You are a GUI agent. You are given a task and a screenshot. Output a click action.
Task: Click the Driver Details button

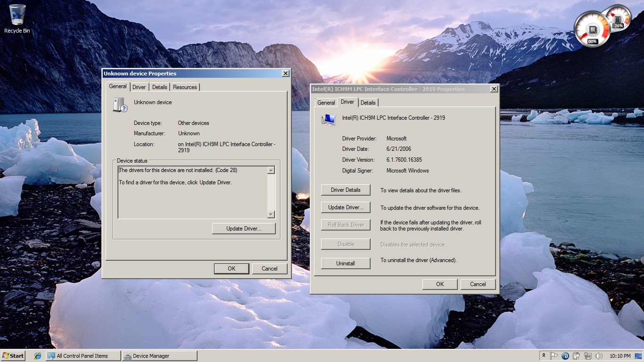346,190
